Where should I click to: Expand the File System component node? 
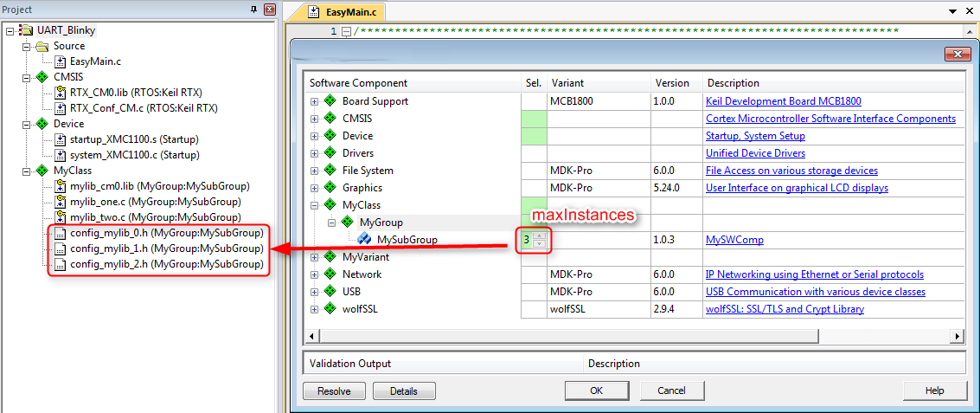[x=315, y=171]
